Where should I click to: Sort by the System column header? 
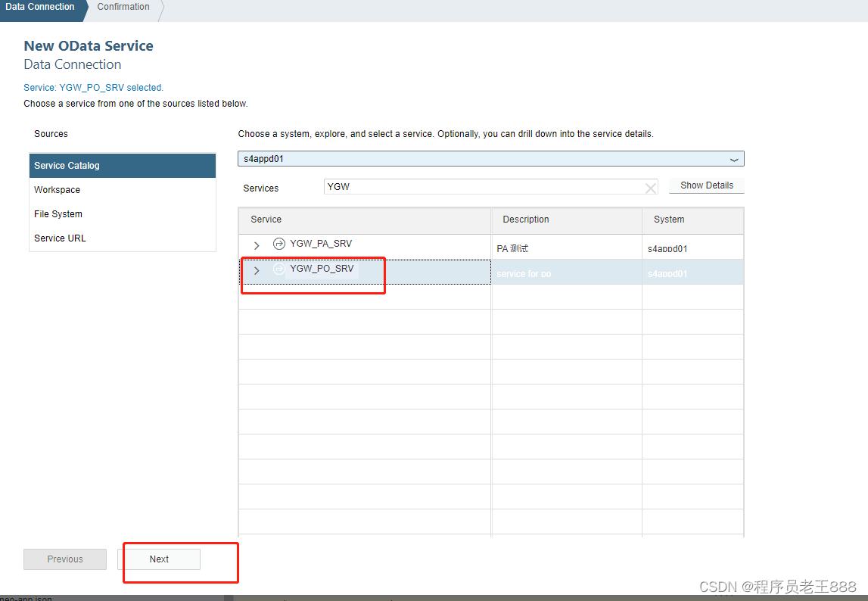[693, 220]
